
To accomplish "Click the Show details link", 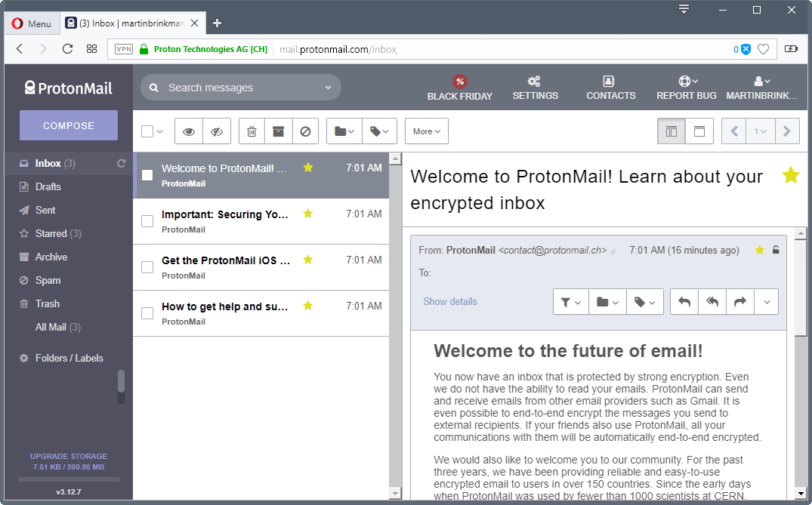I will 450,302.
